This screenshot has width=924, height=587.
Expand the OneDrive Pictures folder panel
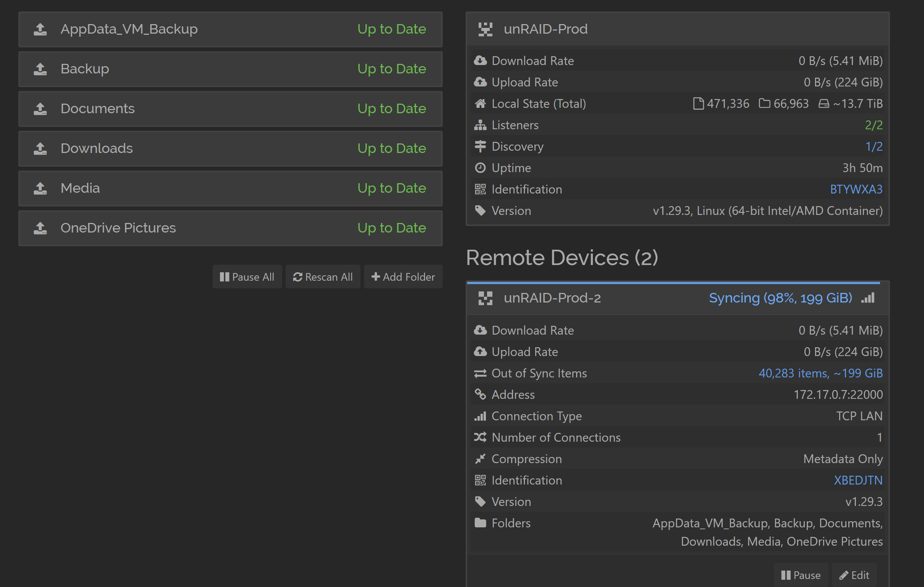click(x=230, y=228)
